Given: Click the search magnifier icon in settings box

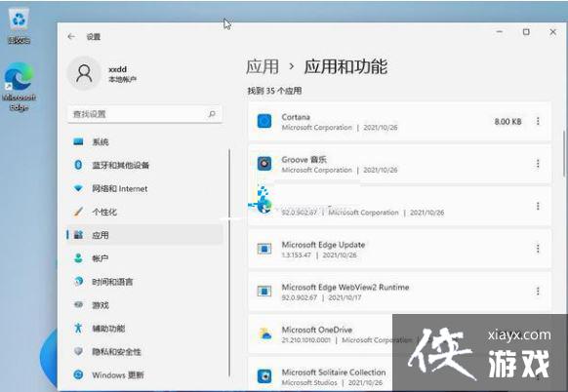Looking at the screenshot, I should point(212,114).
